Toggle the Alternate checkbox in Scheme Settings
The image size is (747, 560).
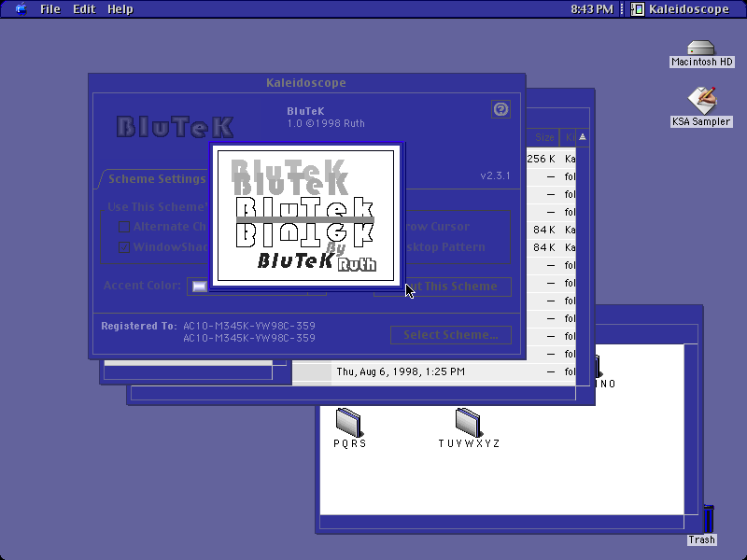coord(124,227)
